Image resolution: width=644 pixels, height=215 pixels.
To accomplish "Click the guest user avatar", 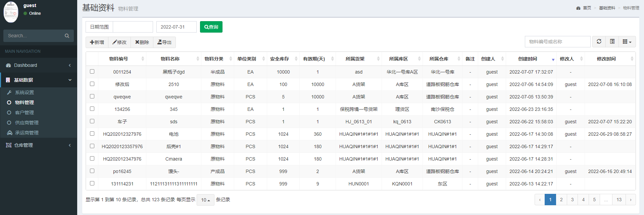I will click(x=11, y=12).
